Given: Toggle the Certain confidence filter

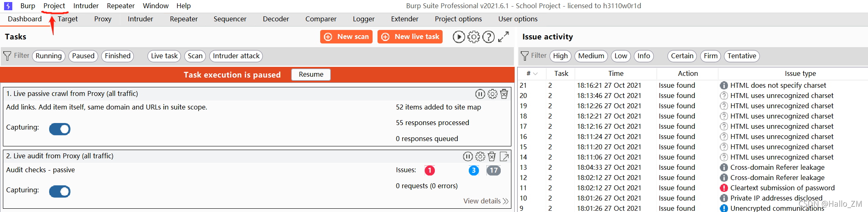Looking at the screenshot, I should coord(682,56).
